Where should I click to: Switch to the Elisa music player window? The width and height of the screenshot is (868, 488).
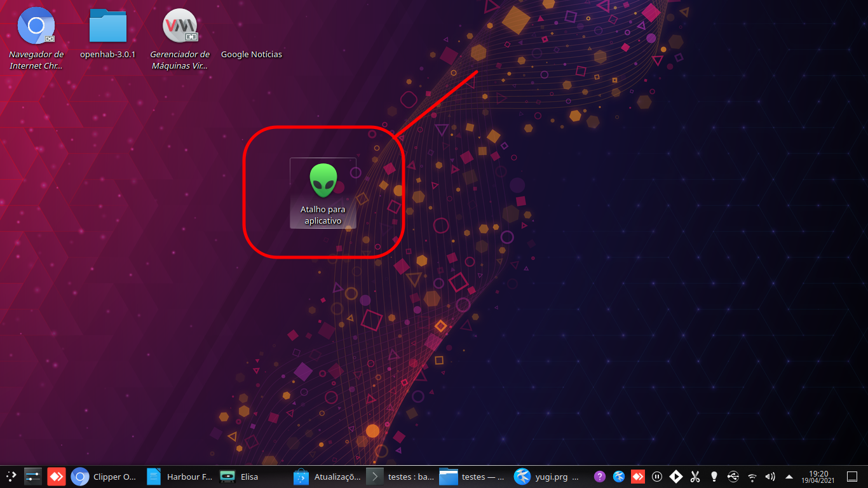252,477
